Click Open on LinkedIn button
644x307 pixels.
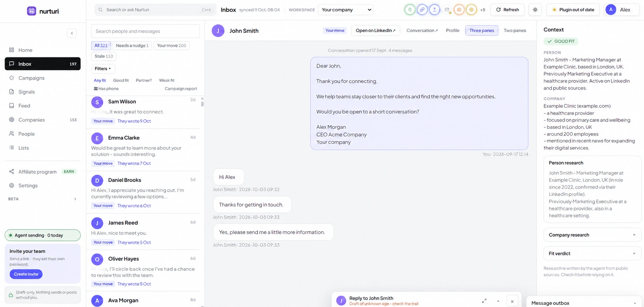coord(376,30)
